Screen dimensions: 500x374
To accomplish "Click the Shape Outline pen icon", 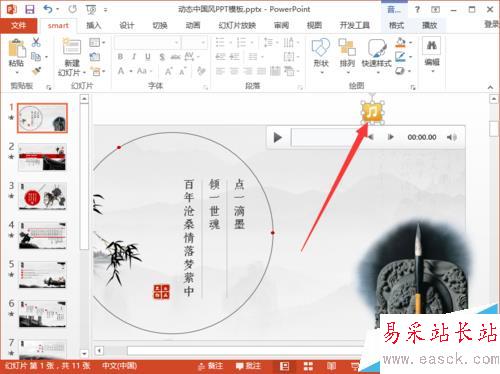I will coord(400,57).
